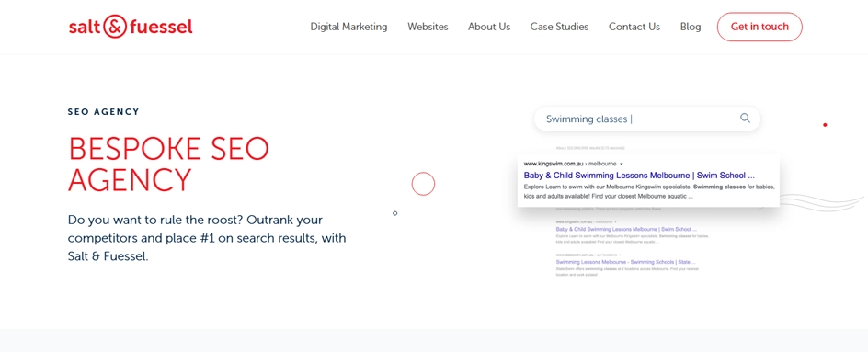Open Baby & Child Swimming Lessons Melbourne result
The image size is (868, 352).
click(639, 176)
